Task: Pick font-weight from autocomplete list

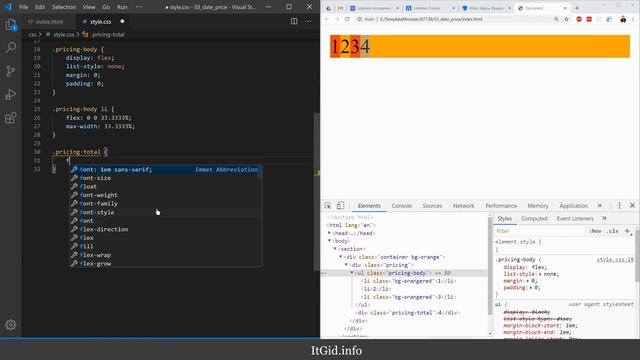Action: point(166,195)
